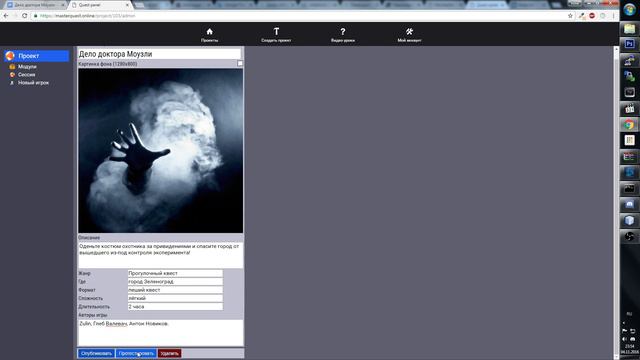The width and height of the screenshot is (640, 360).
Task: Open the Мой аккаунт tools icon
Action: coord(409,31)
